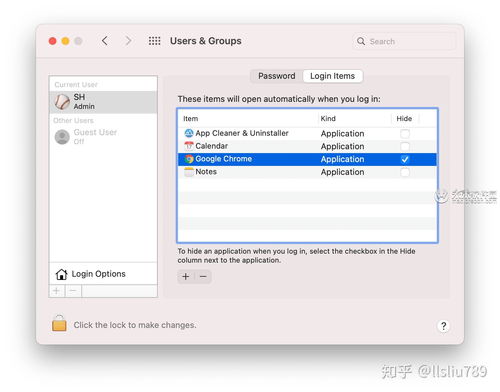
Task: Tick the Hide checkbox for Notes
Action: pos(405,172)
